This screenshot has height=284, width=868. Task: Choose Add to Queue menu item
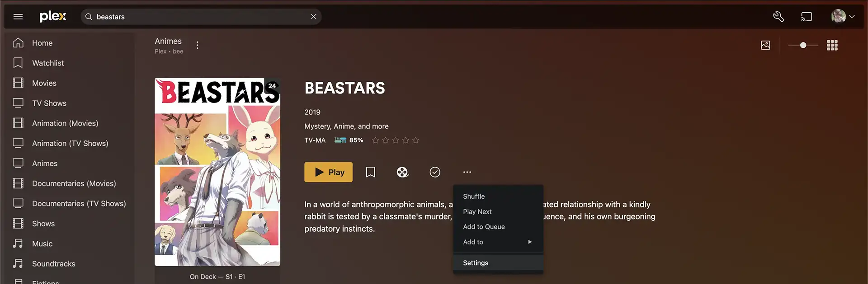[498, 227]
